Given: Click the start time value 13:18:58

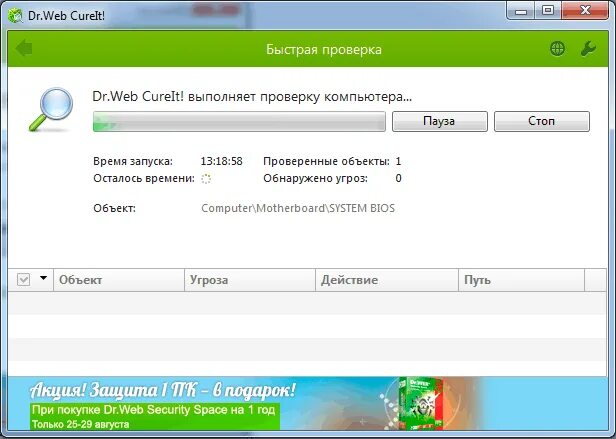Looking at the screenshot, I should tap(222, 161).
